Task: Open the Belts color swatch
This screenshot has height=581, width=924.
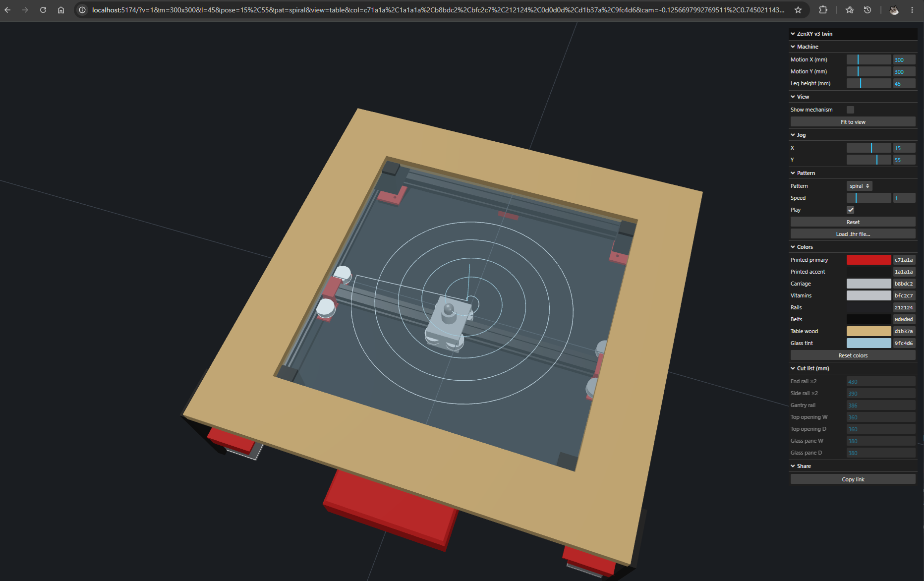Action: (868, 319)
